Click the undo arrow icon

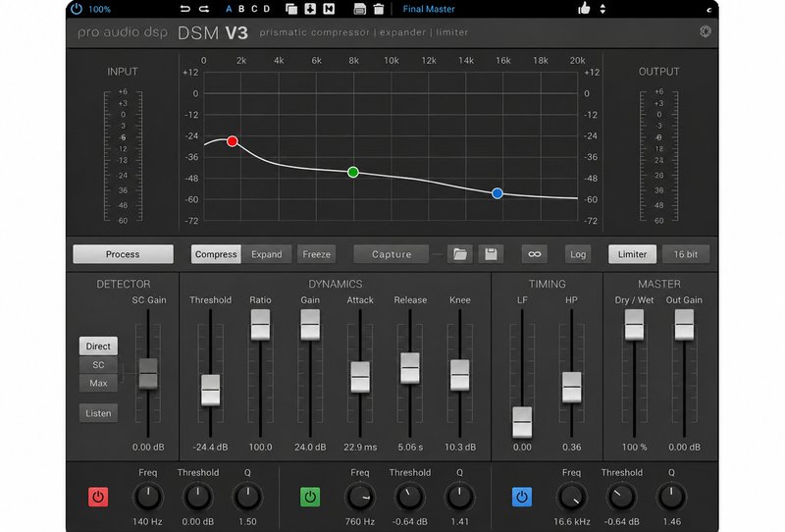click(x=185, y=9)
